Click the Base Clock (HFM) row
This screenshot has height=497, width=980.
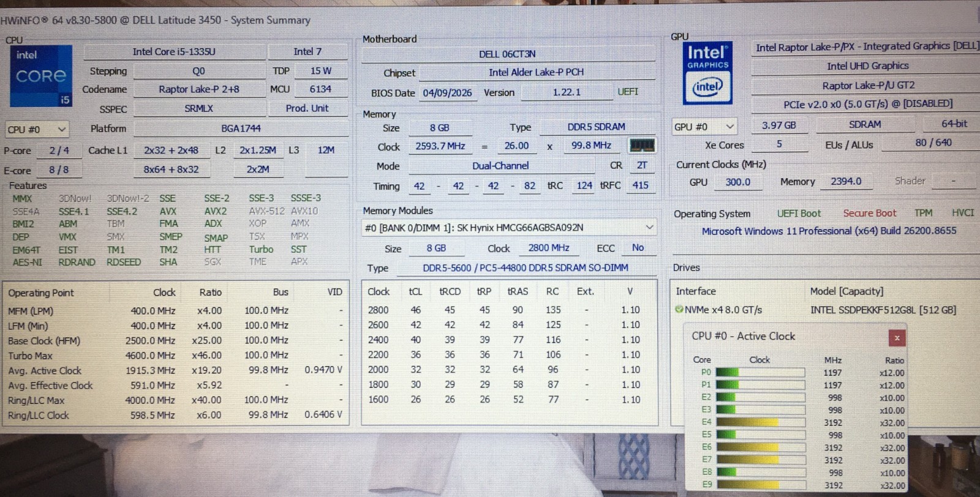pyautogui.click(x=175, y=341)
